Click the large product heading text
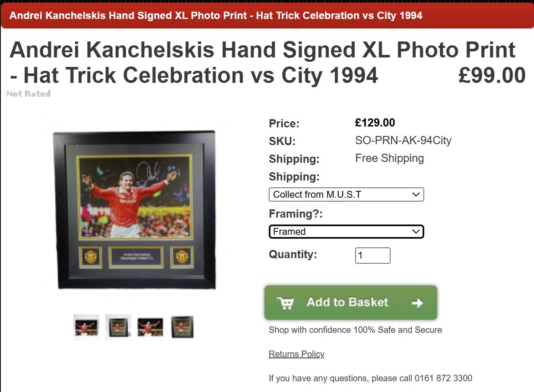The image size is (534, 392). [x=262, y=63]
